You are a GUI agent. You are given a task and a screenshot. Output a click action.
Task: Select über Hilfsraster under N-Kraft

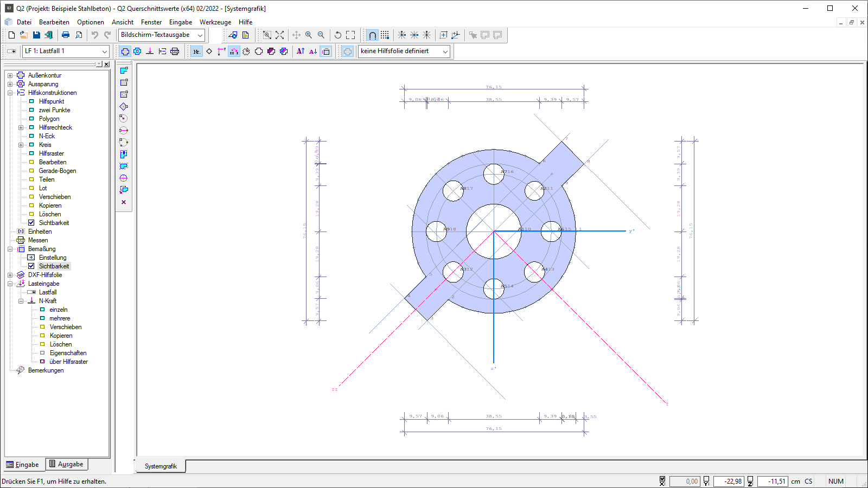coord(68,362)
